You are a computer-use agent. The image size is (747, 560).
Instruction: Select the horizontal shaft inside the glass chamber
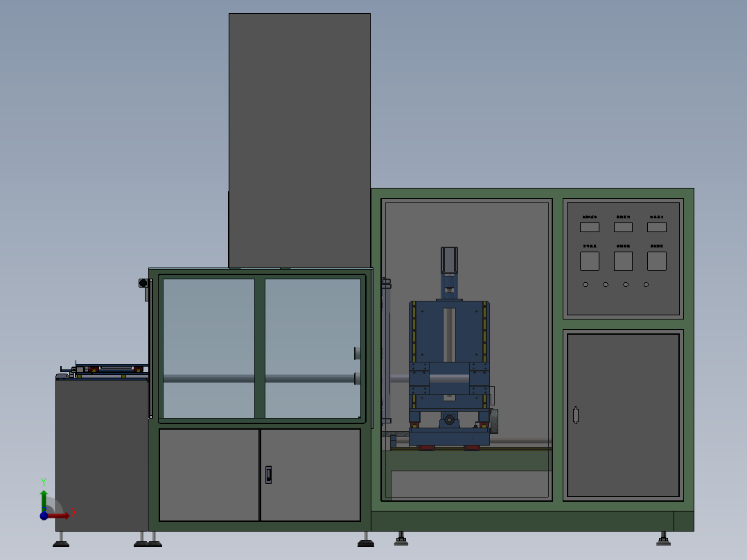[x=260, y=379]
